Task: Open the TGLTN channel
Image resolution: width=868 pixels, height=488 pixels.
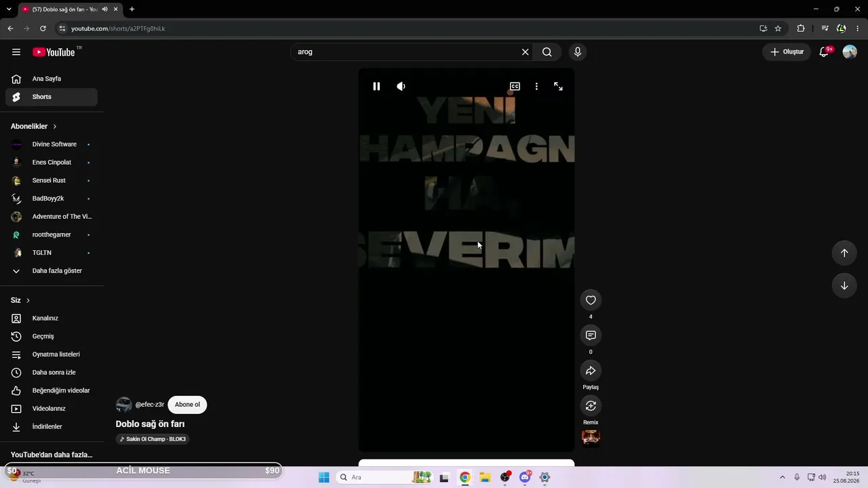Action: tap(52, 253)
